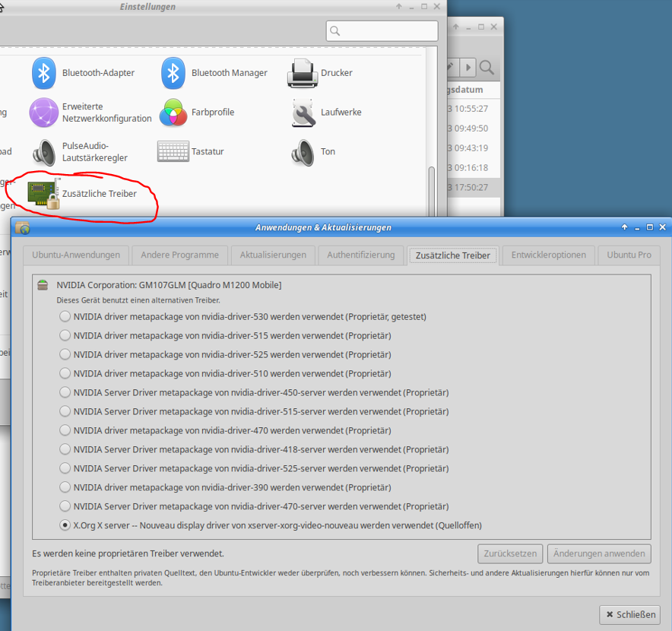This screenshot has height=631, width=672.
Task: Open the Farbprofile color icon
Action: [173, 113]
